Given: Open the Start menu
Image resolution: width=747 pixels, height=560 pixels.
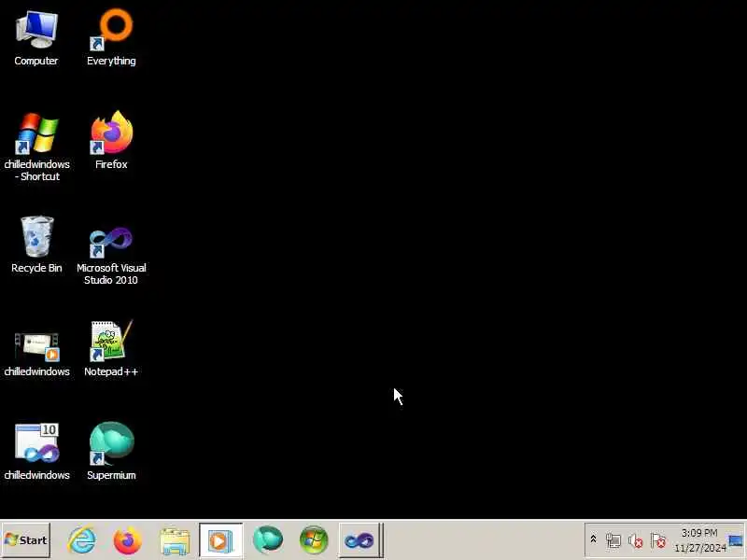Looking at the screenshot, I should pos(26,540).
